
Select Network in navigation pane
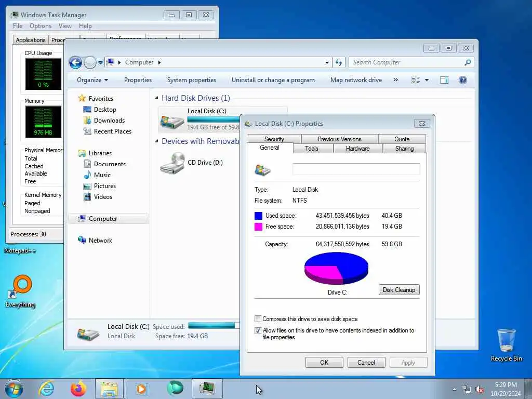(100, 241)
